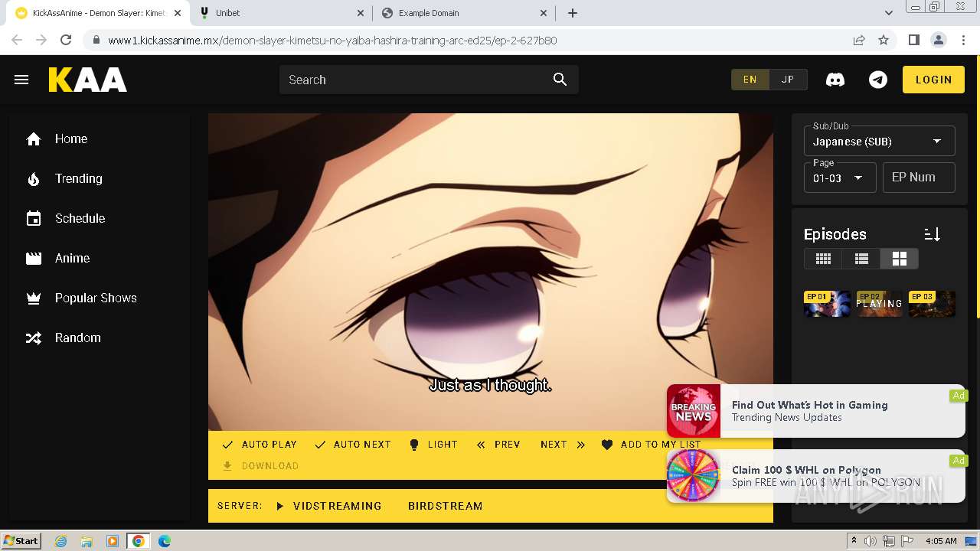
Task: Open the Discord link icon
Action: [835, 80]
